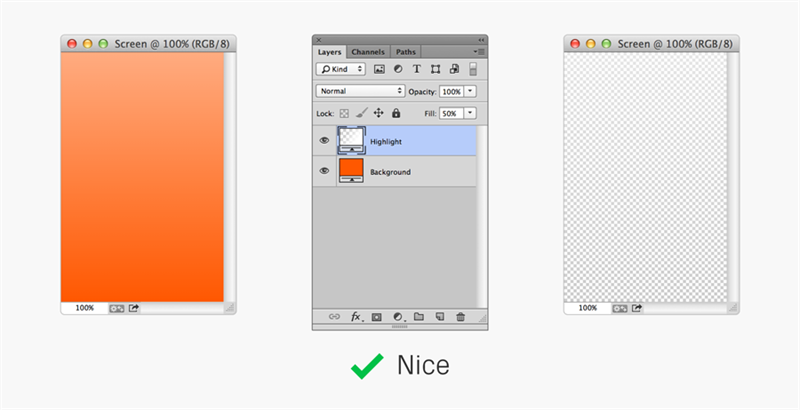The width and height of the screenshot is (800, 410).
Task: Open the Opacity slider dropdown arrow
Action: tap(470, 91)
